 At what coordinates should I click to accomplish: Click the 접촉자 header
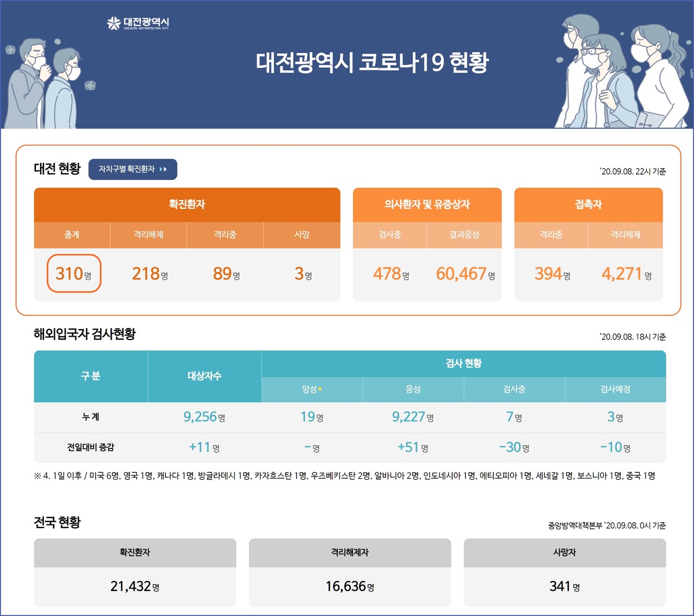click(588, 204)
